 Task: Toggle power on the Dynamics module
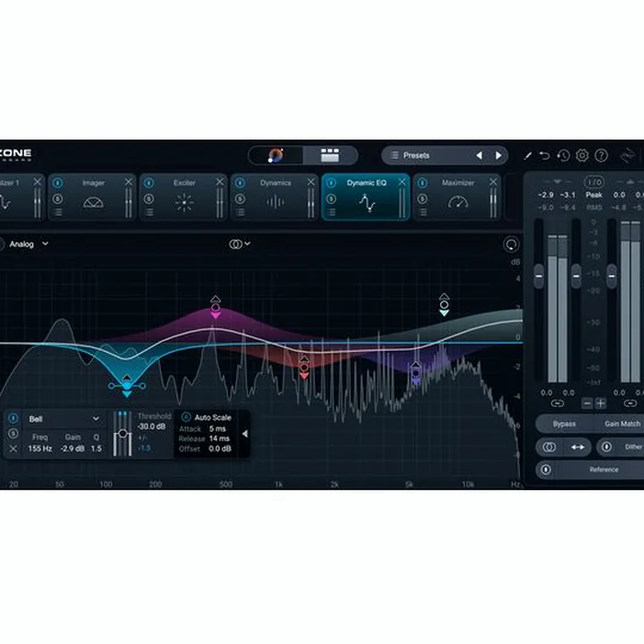240,182
